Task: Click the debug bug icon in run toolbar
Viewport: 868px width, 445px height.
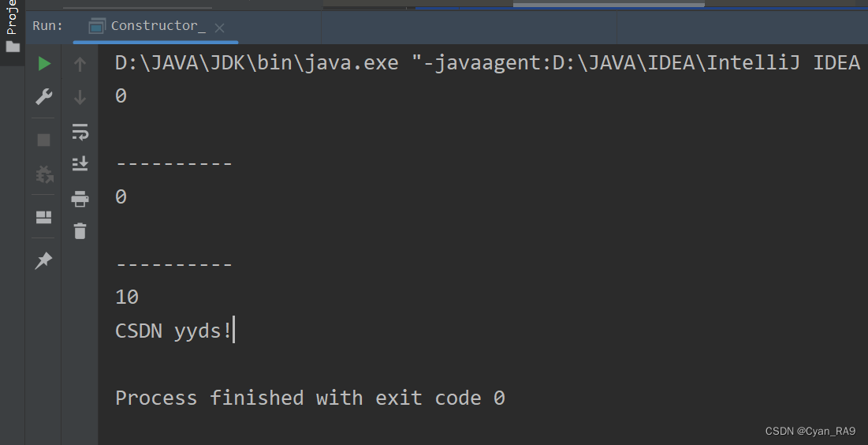Action: (44, 174)
